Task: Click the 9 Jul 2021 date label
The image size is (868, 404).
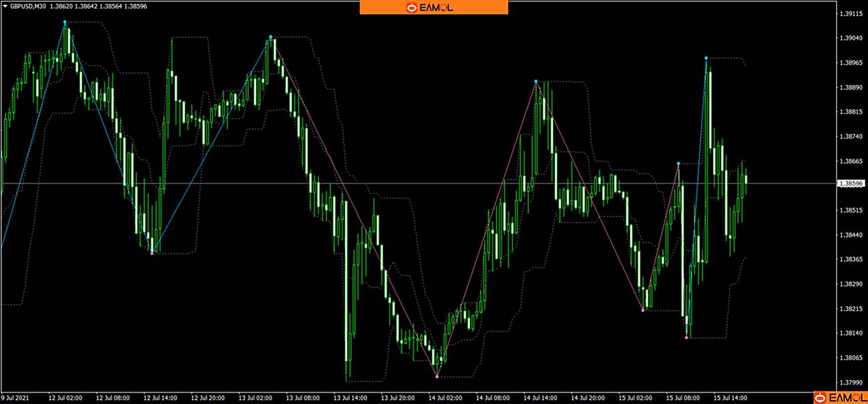Action: click(x=15, y=398)
